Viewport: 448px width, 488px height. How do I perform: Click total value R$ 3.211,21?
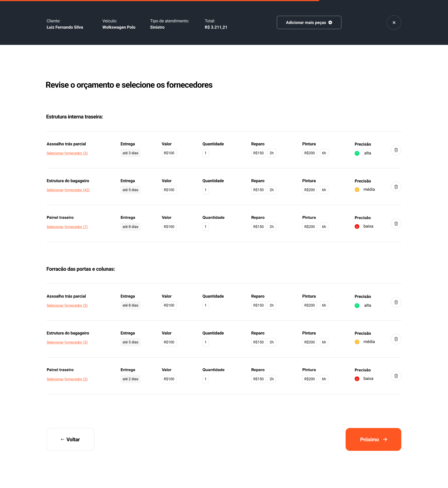coord(216,27)
